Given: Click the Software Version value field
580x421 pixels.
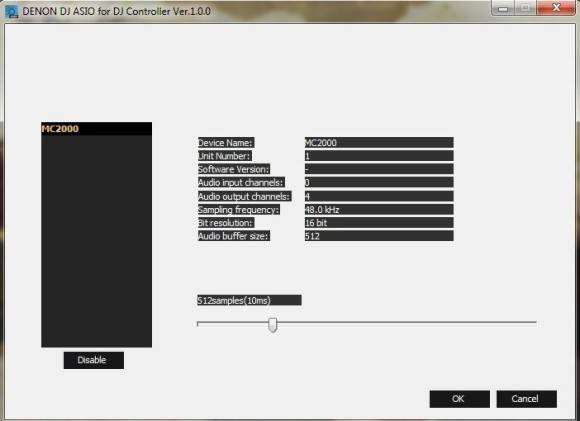Looking at the screenshot, I should (x=379, y=169).
